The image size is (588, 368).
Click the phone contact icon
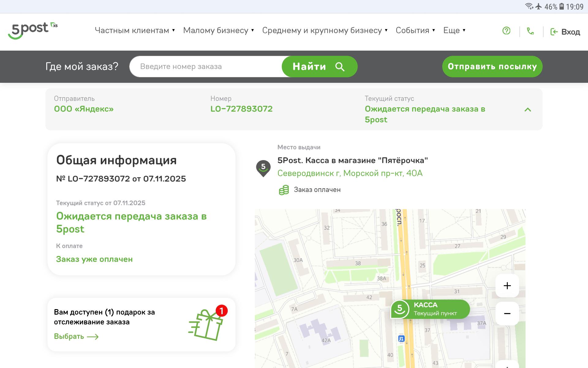pyautogui.click(x=530, y=31)
